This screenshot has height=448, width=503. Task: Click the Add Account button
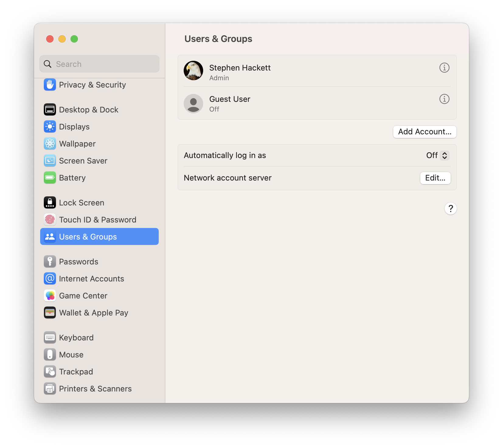coord(425,132)
